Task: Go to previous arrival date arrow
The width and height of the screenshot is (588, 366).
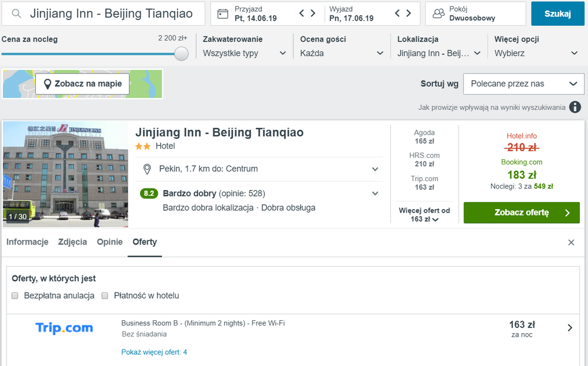Action: click(302, 13)
